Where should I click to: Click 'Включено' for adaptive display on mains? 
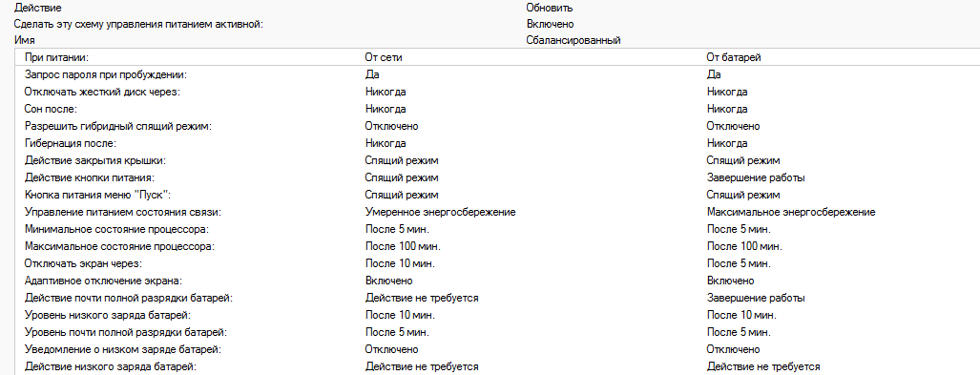(x=388, y=281)
